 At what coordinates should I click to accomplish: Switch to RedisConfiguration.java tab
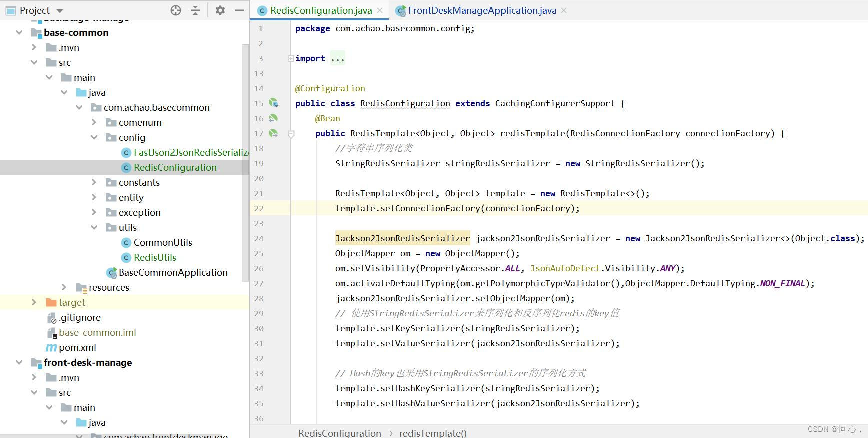pos(321,10)
